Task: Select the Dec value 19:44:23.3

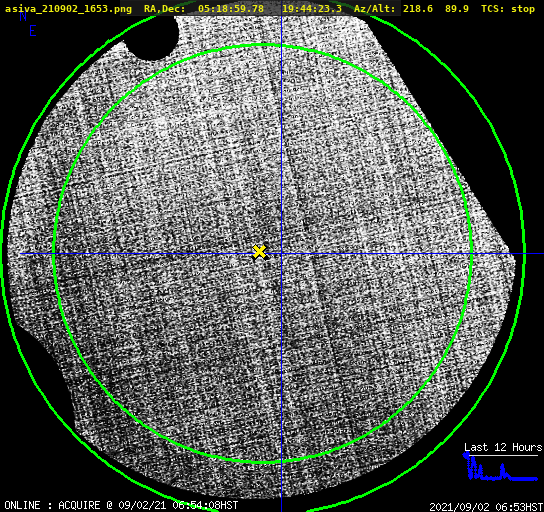Action: [312, 9]
